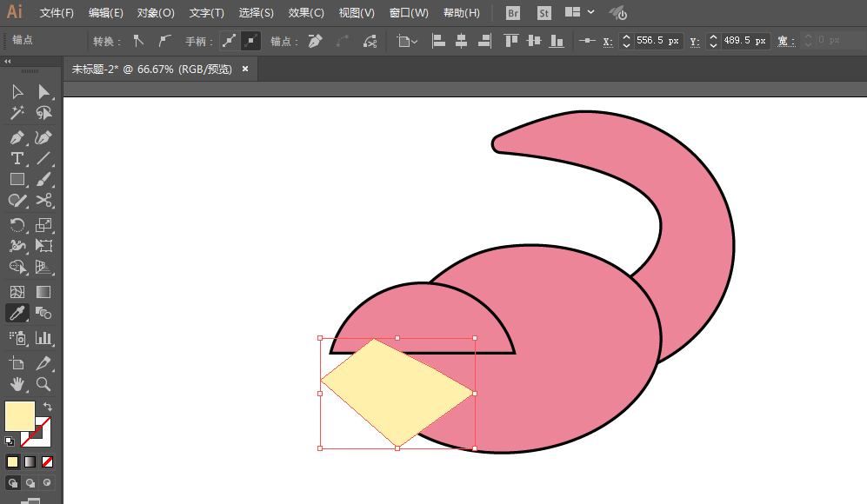Open the 窗口(W) menu
Viewport: 867px width, 504px height.
(409, 13)
